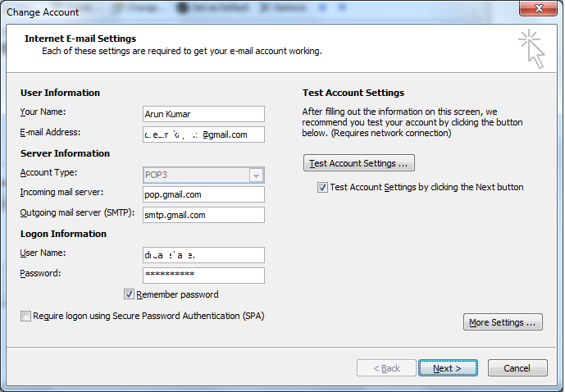Click the cursor click icon in header
565x392 pixels.
point(531,49)
